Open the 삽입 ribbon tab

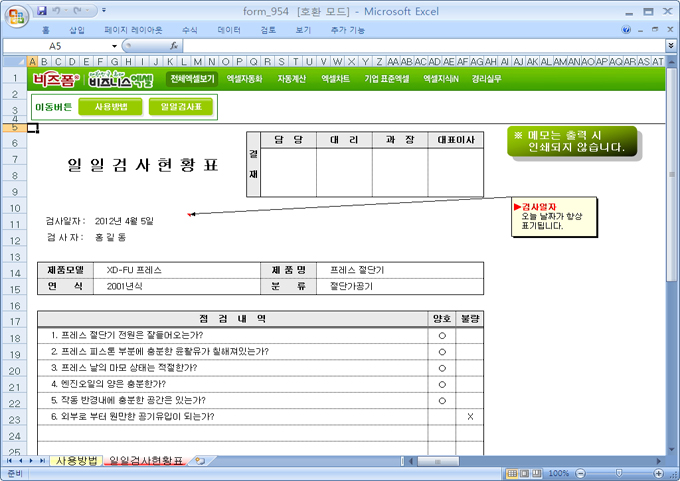pos(77,30)
